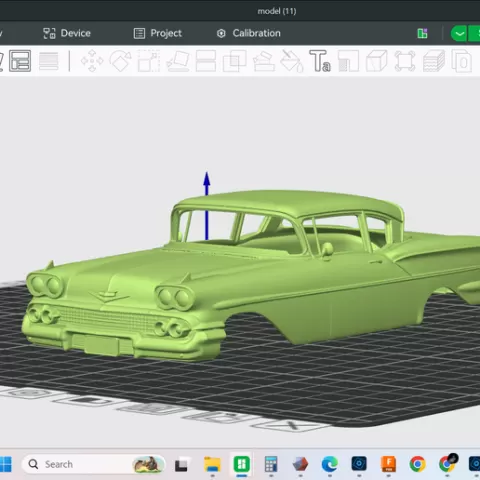Click the shaded corner square toolbar icon
Image resolution: width=480 pixels, height=480 pixels.
[348, 61]
